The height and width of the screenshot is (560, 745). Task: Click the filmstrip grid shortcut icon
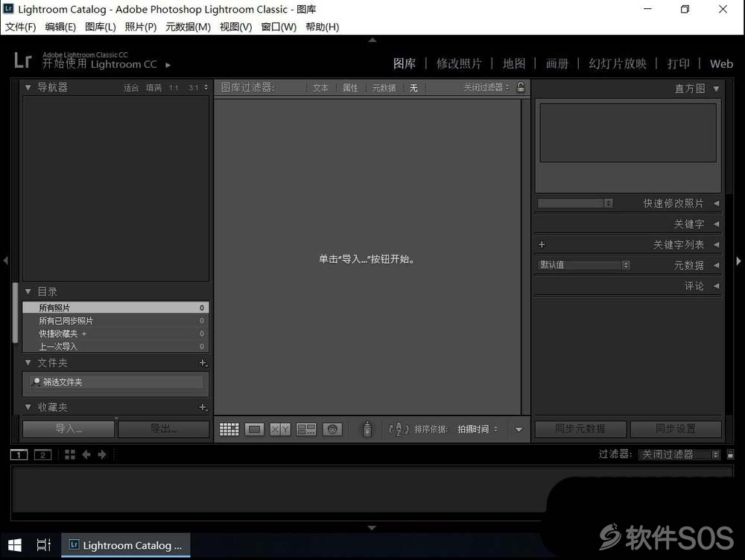pos(70,454)
